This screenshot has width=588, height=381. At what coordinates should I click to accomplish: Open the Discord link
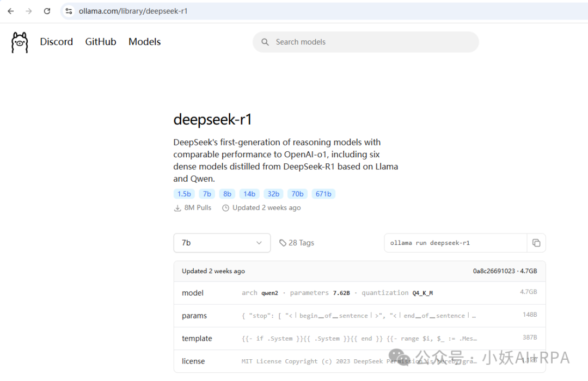coord(56,41)
